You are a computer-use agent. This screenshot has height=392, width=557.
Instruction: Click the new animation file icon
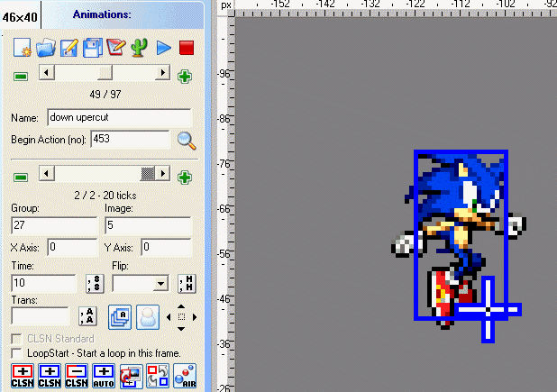(x=22, y=48)
